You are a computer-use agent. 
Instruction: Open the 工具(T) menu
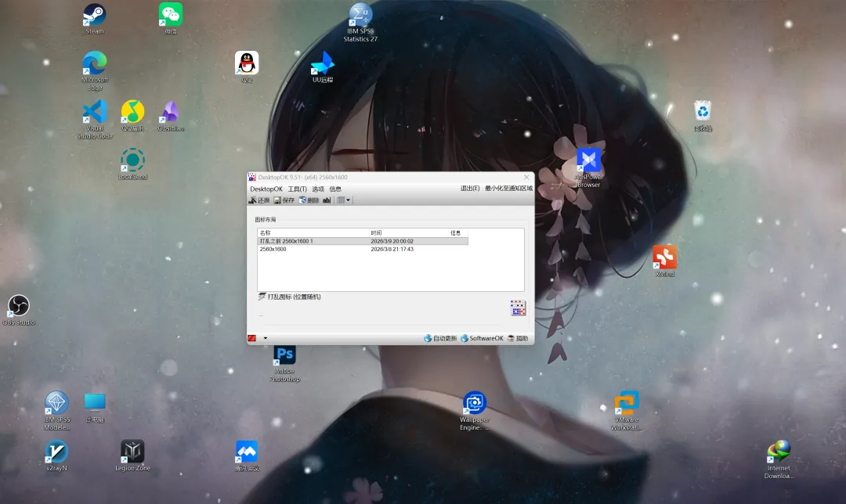tap(298, 189)
